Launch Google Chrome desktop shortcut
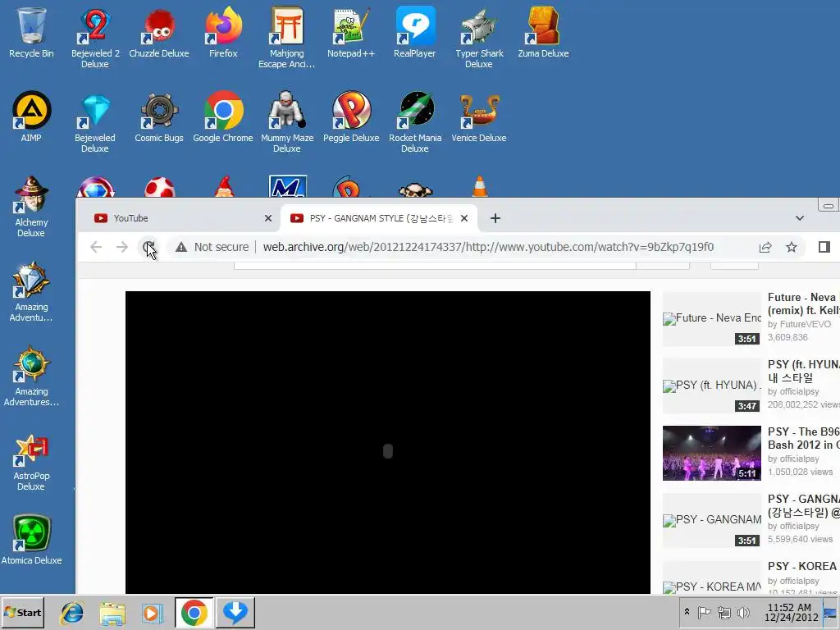 point(223,116)
